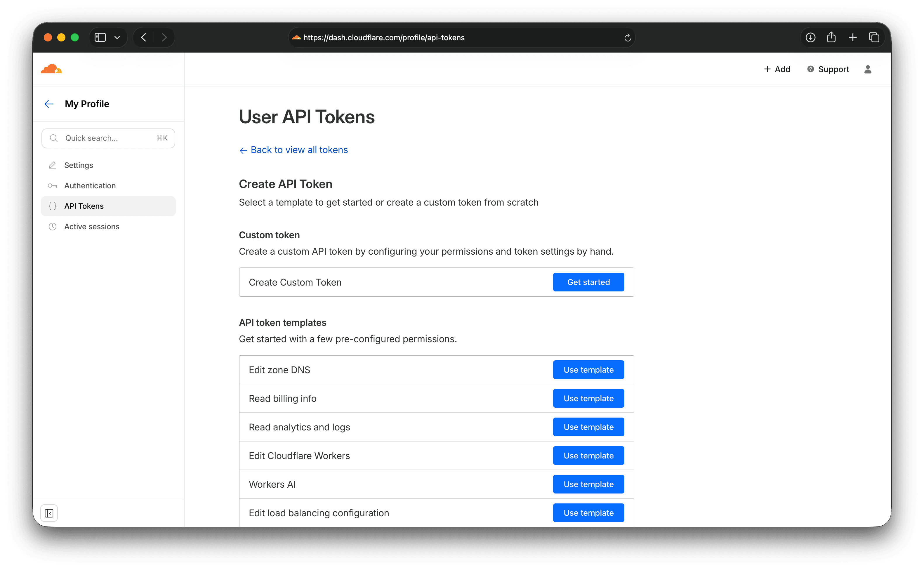924x570 pixels.
Task: Click the Share icon in Safari toolbar
Action: (831, 37)
